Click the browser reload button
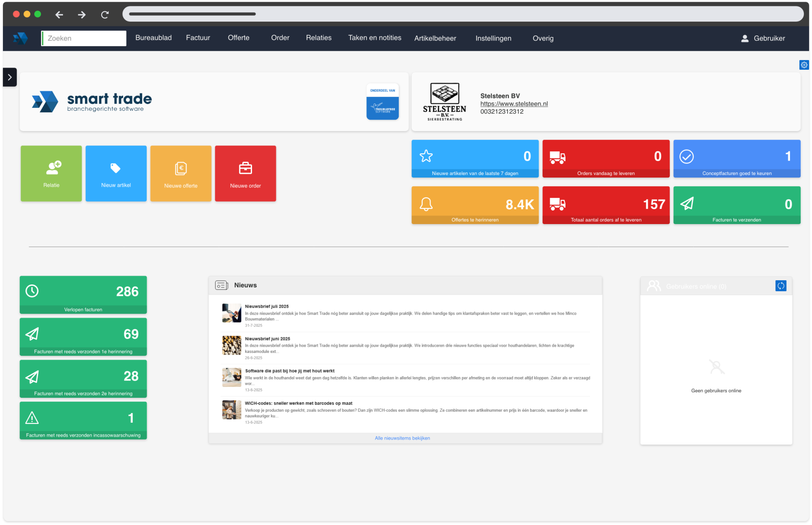Viewport: 812px width, 525px height. click(x=105, y=15)
